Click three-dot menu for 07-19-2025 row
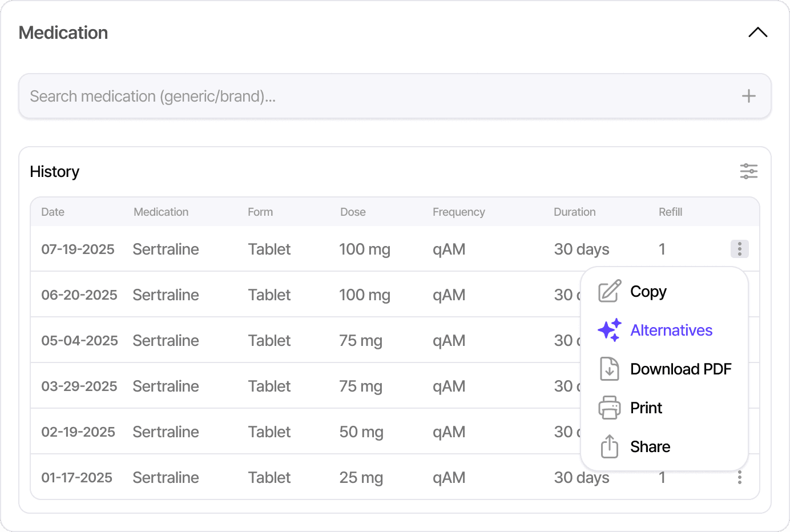This screenshot has width=790, height=532. click(x=739, y=249)
